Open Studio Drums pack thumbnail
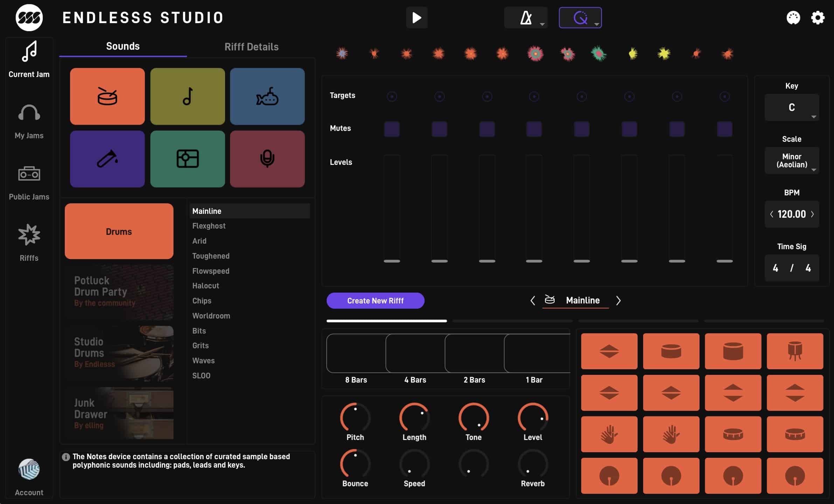This screenshot has height=504, width=834. (119, 353)
